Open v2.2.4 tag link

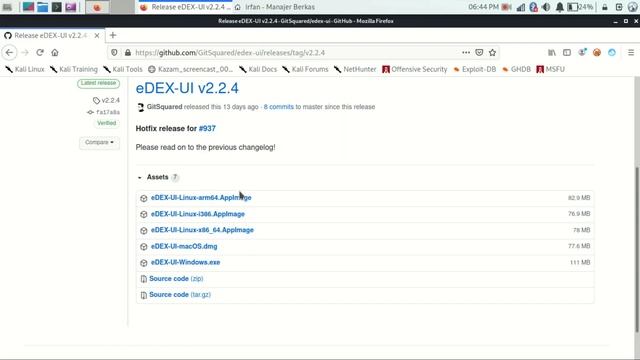click(106, 100)
